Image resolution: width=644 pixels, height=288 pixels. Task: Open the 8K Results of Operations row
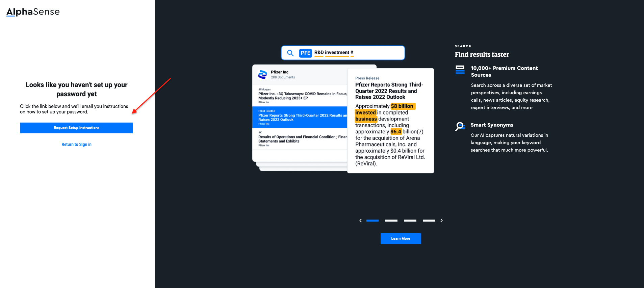click(x=300, y=139)
